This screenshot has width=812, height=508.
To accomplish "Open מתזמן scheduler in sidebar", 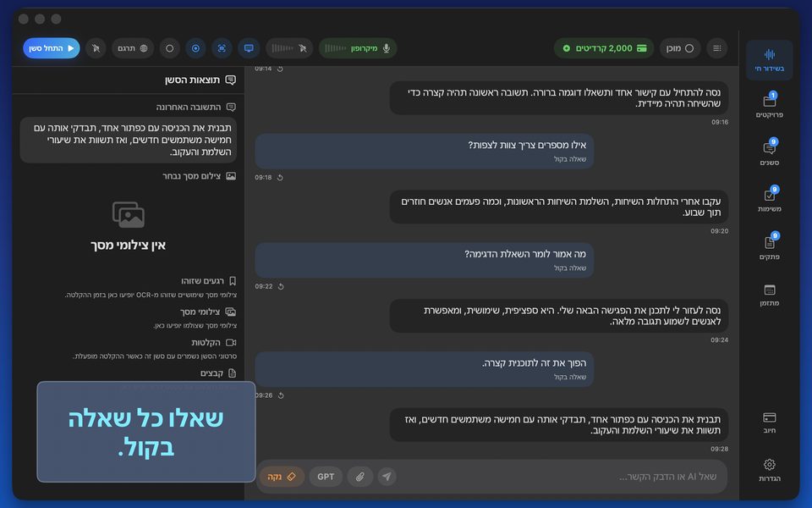I will pyautogui.click(x=769, y=295).
